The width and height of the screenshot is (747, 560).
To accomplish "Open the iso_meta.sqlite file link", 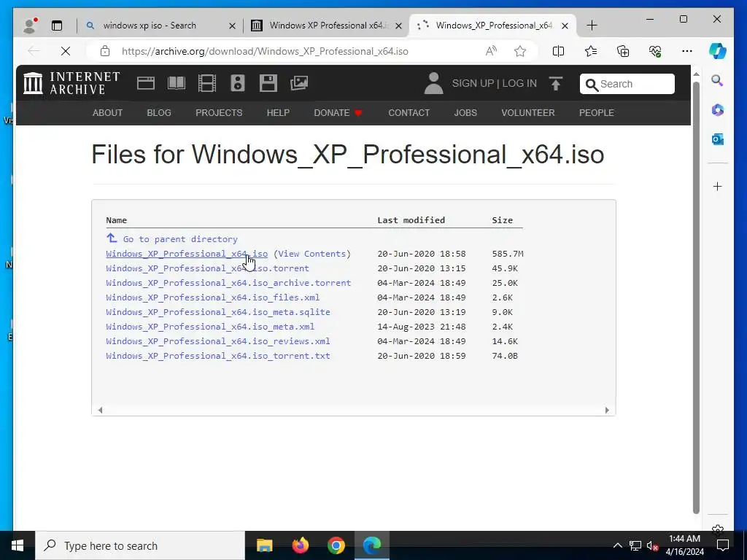I will (x=217, y=312).
